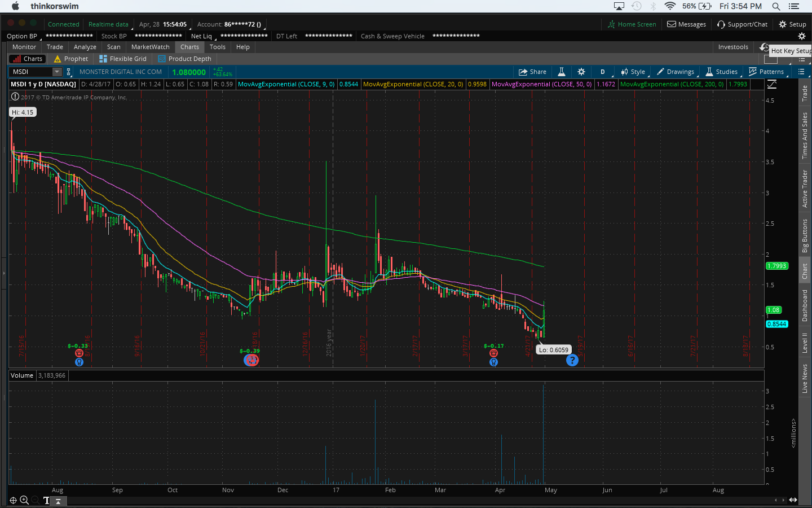Open the Studies dropdown menu
Image resolution: width=812 pixels, height=508 pixels.
point(721,72)
